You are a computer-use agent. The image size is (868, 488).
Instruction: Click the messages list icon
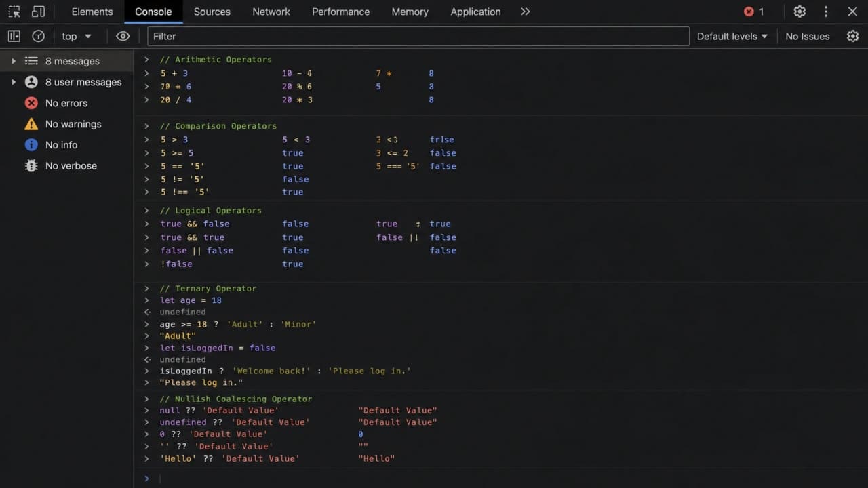tap(31, 61)
